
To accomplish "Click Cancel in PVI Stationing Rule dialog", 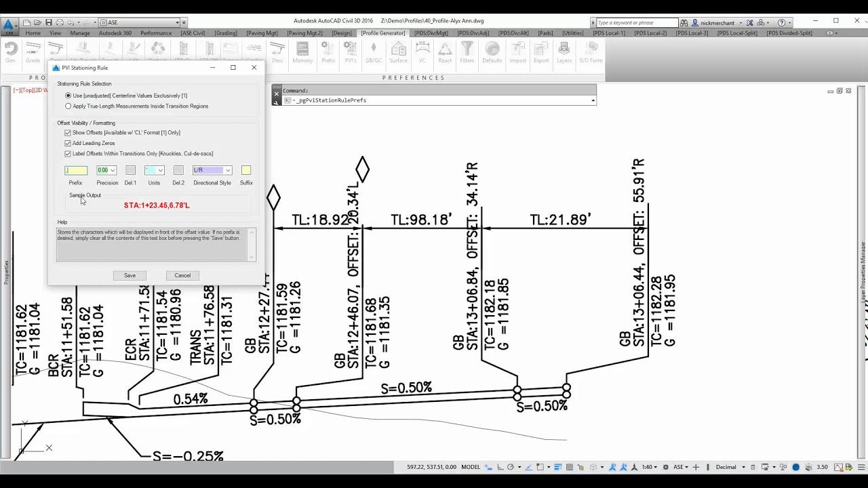I will tap(182, 275).
